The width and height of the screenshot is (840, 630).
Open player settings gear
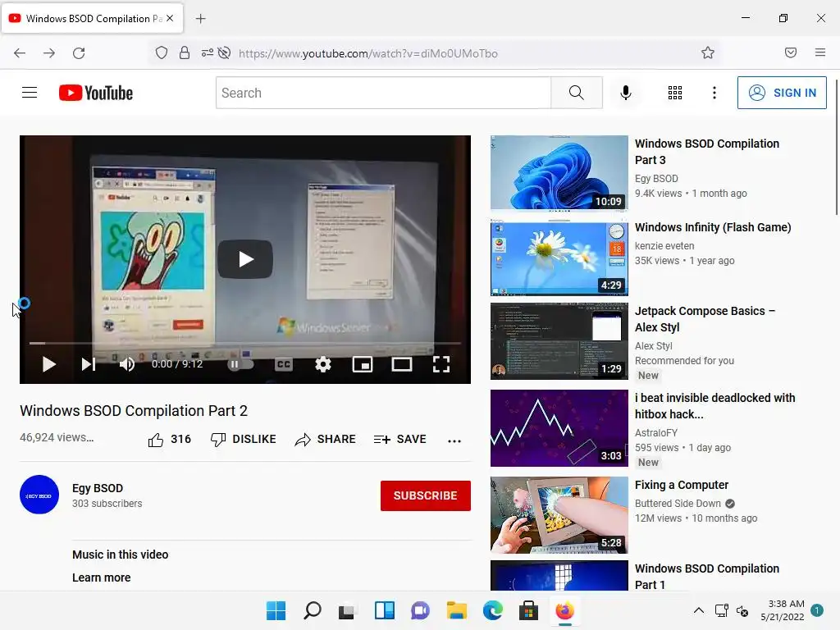(323, 364)
